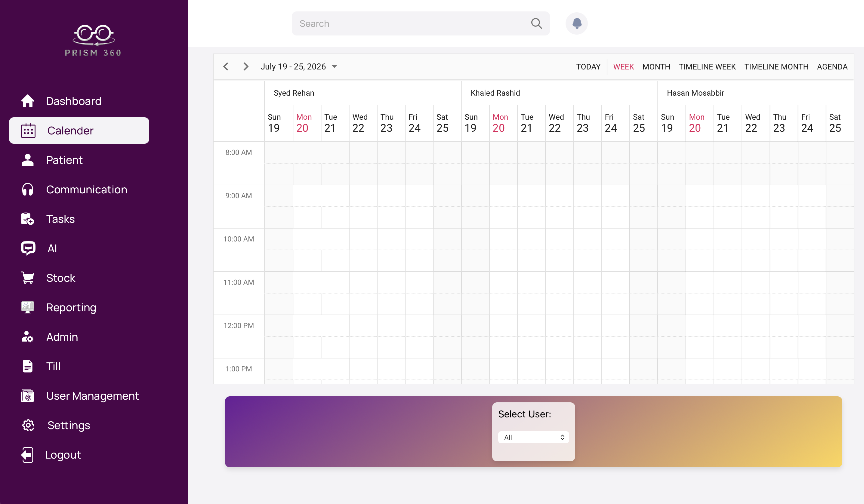Click the Calender grid icon
Viewport: 864px width, 504px height.
click(x=28, y=131)
